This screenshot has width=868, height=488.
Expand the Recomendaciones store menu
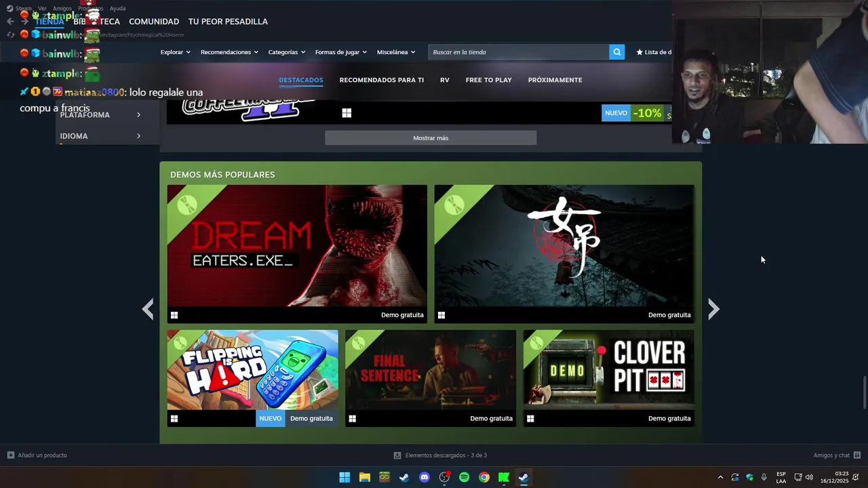tap(229, 52)
